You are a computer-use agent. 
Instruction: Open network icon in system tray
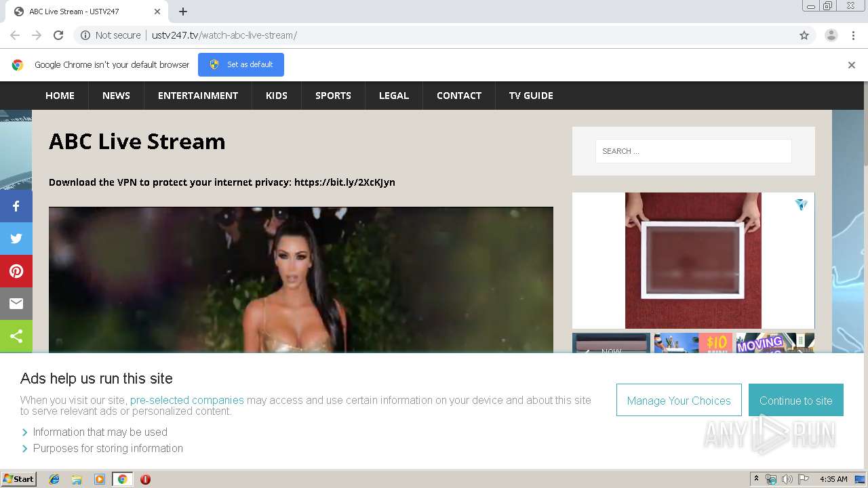click(771, 479)
